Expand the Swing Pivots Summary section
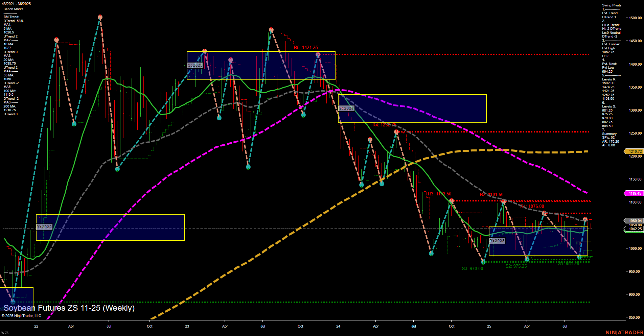Viewport: 644px width, 336px height. 609,134
